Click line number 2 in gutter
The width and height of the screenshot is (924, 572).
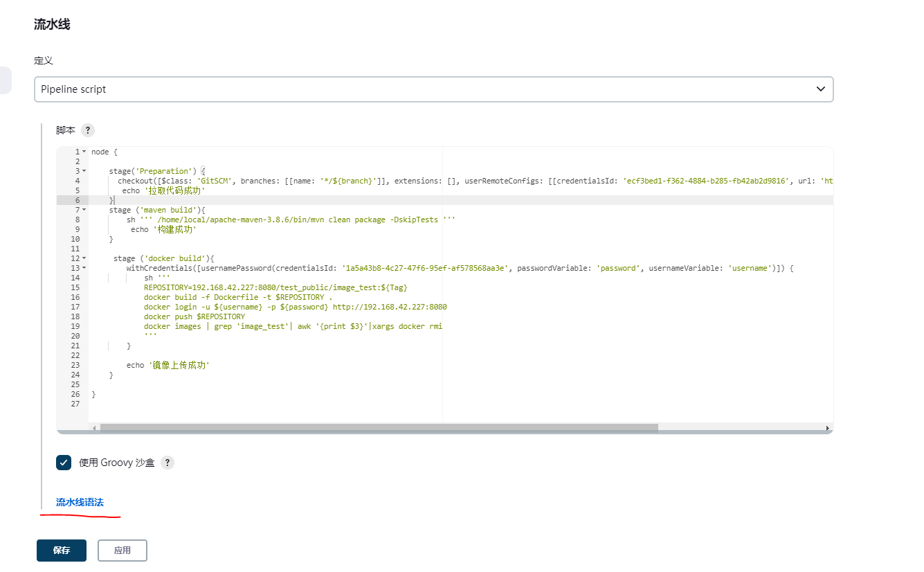[x=78, y=161]
